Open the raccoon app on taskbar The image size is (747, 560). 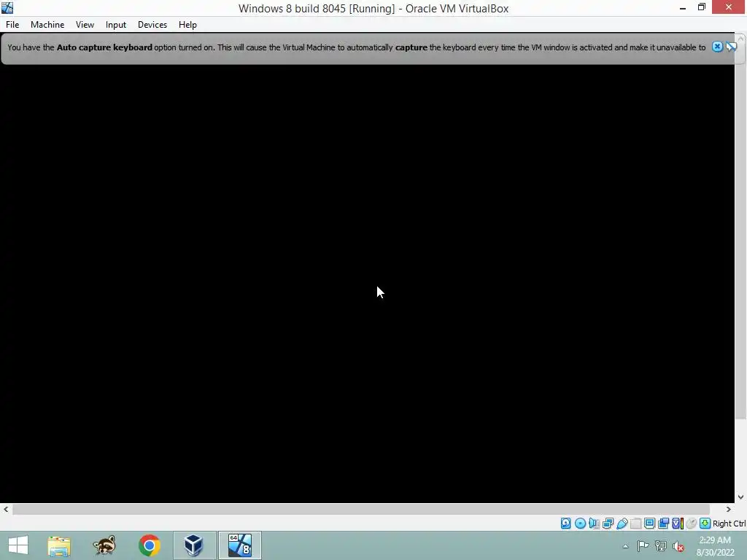click(104, 545)
